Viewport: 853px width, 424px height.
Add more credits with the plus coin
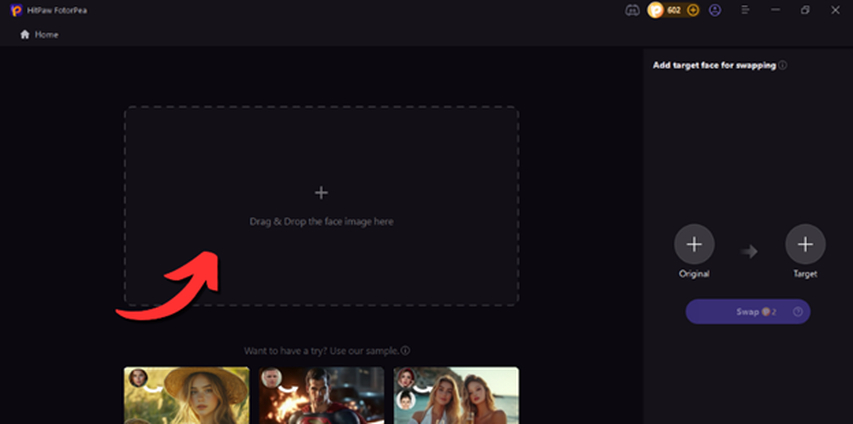[693, 10]
